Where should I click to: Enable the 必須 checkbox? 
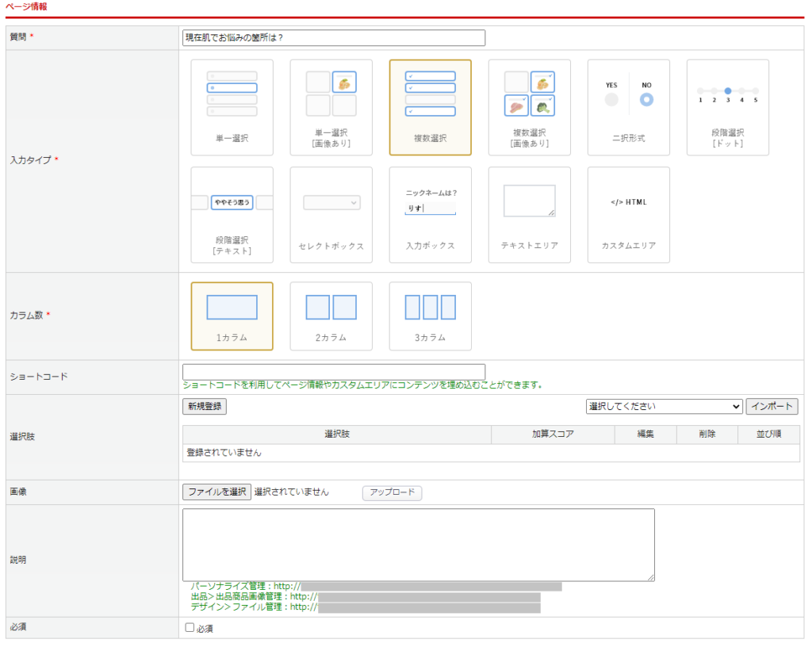click(x=190, y=628)
